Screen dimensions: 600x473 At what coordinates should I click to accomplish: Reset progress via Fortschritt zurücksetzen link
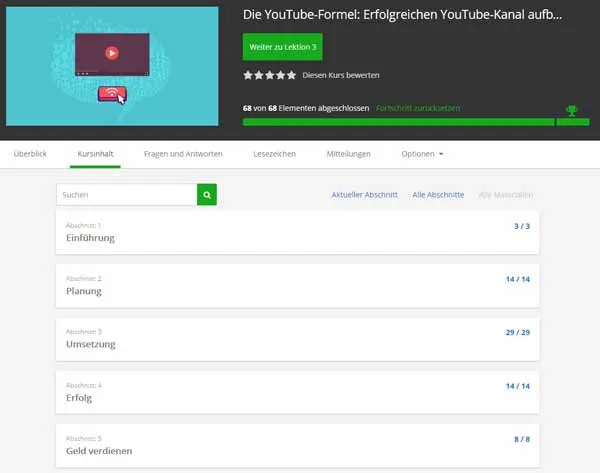418,108
